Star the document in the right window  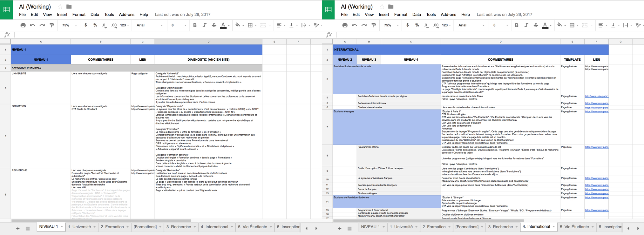point(382,6)
